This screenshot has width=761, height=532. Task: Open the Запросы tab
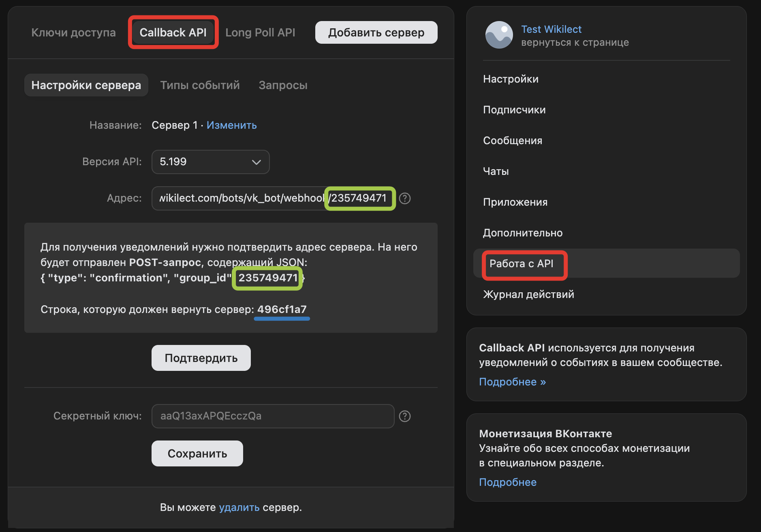tap(283, 85)
